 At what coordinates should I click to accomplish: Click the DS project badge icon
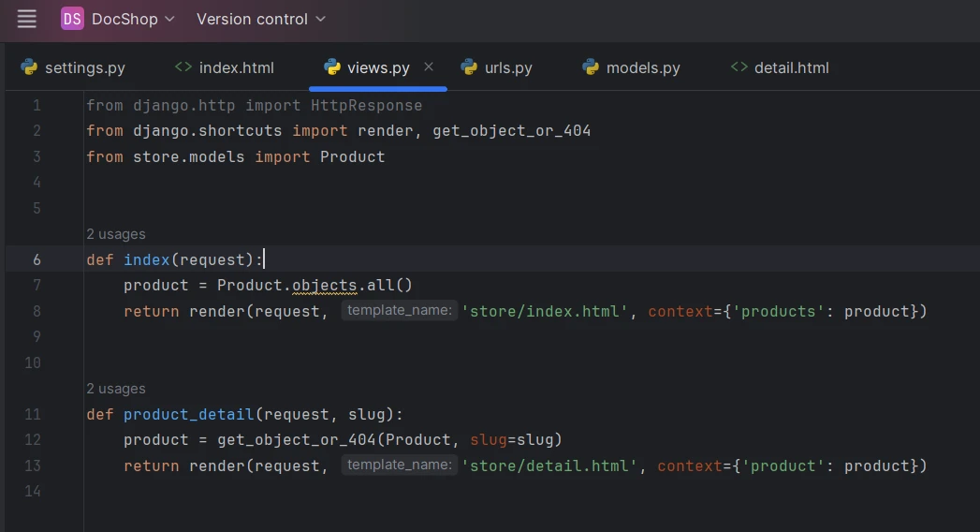tap(72, 19)
